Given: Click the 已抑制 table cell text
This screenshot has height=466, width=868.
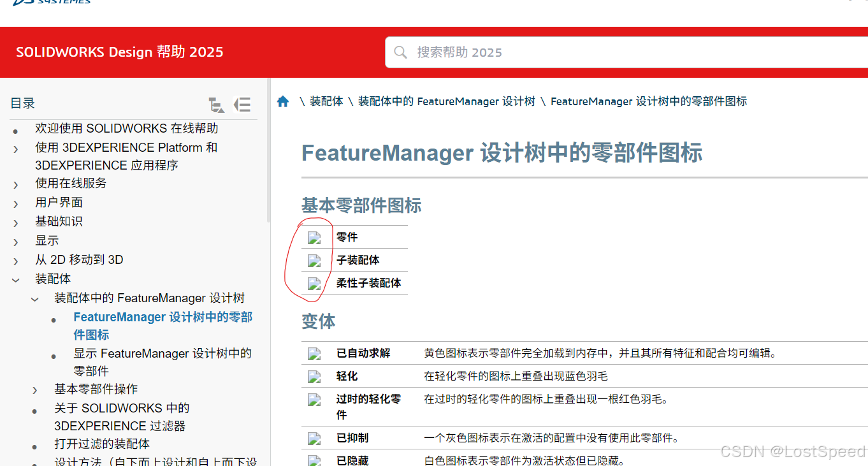Looking at the screenshot, I should [352, 438].
